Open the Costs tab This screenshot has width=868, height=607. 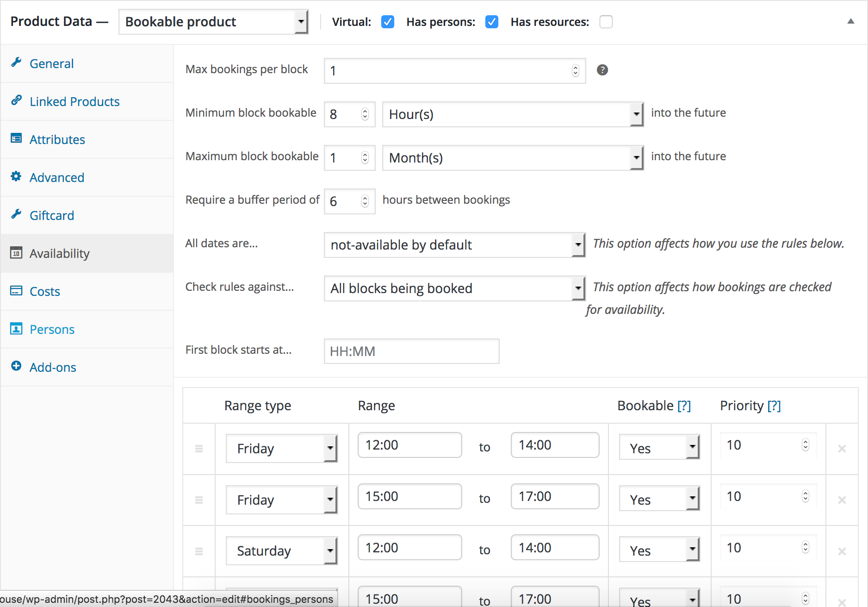(x=87, y=291)
